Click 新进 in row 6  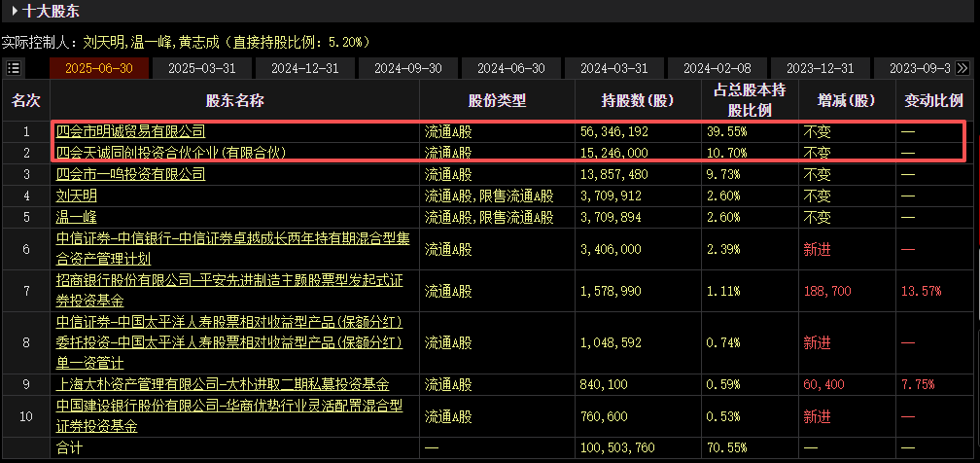[x=818, y=248]
